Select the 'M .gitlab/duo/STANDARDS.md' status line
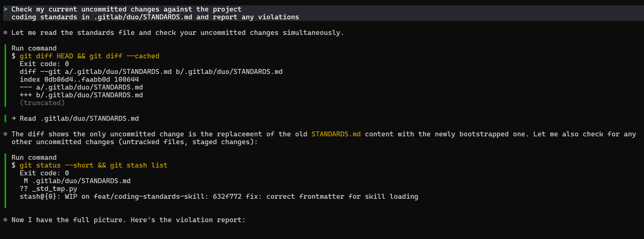This screenshot has width=644, height=239. [x=77, y=181]
